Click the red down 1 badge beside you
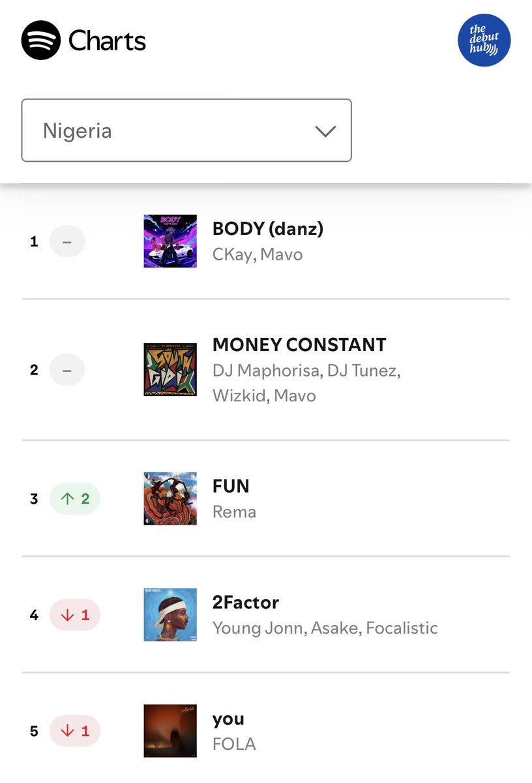532x783 pixels. [x=75, y=731]
